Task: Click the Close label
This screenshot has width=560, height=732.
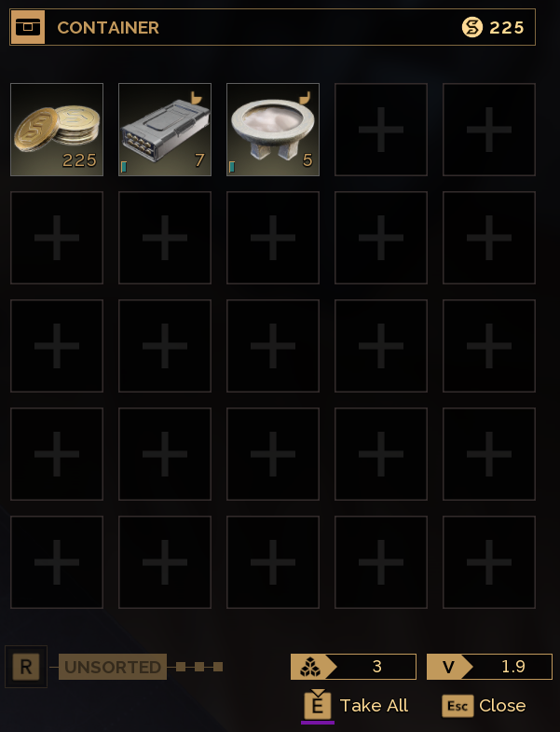Action: [x=502, y=705]
